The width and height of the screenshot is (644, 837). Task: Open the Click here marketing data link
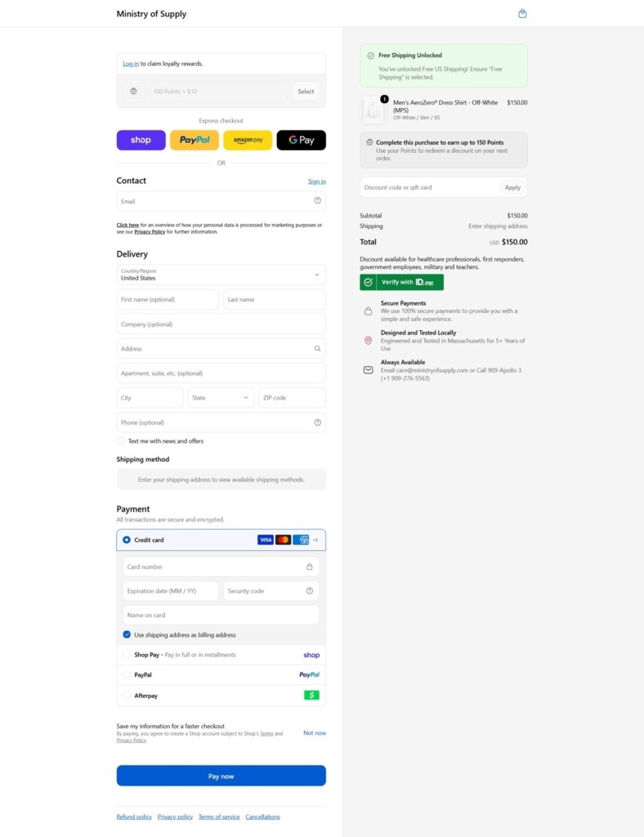pyautogui.click(x=127, y=226)
